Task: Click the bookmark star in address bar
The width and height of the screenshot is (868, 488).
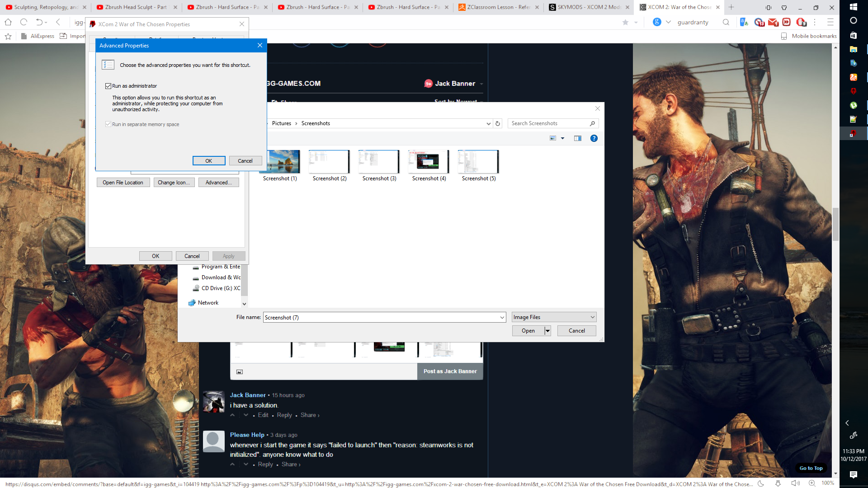Action: coord(625,22)
